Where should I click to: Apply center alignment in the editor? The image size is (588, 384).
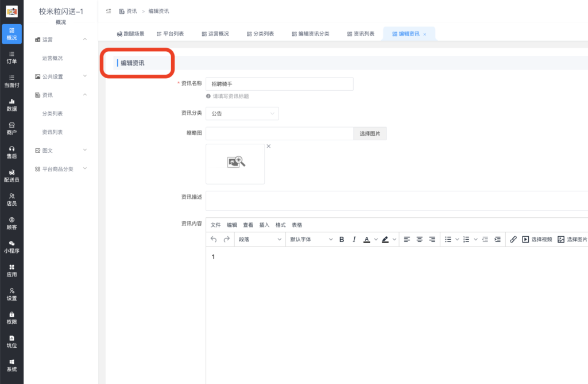coord(420,239)
